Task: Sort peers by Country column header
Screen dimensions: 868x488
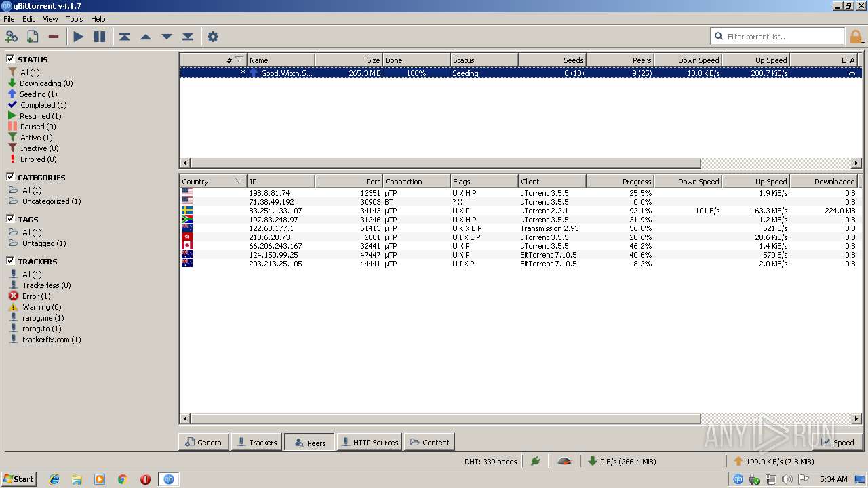Action: coord(213,181)
